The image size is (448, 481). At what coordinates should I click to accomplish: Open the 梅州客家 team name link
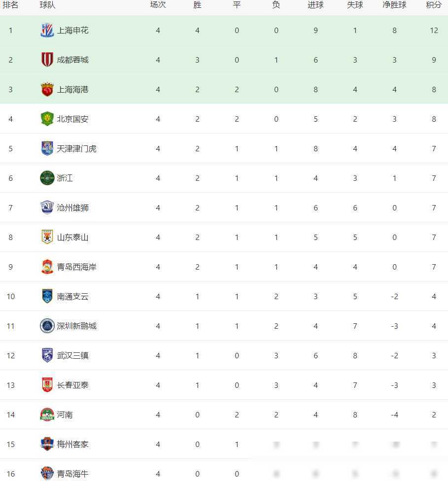pyautogui.click(x=72, y=444)
